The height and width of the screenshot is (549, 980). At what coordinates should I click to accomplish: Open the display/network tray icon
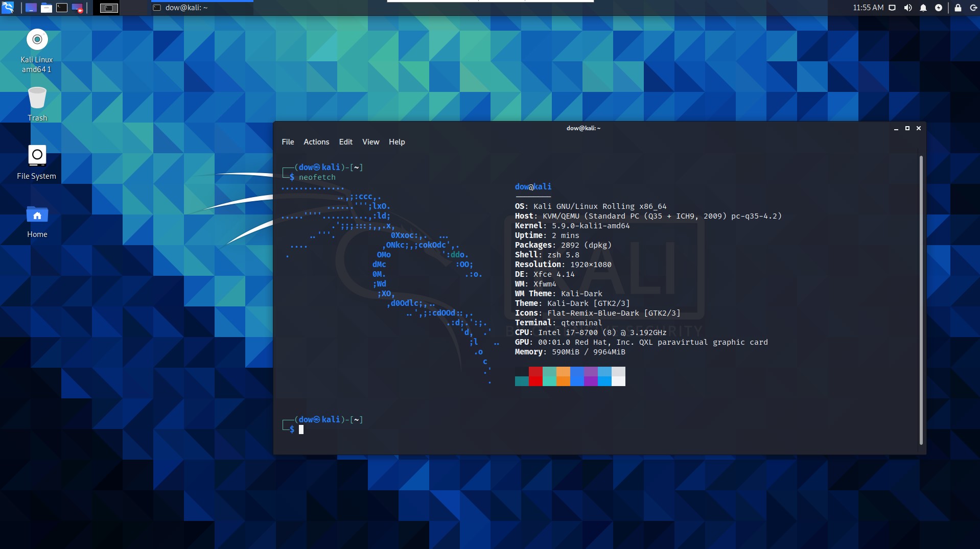pos(892,8)
